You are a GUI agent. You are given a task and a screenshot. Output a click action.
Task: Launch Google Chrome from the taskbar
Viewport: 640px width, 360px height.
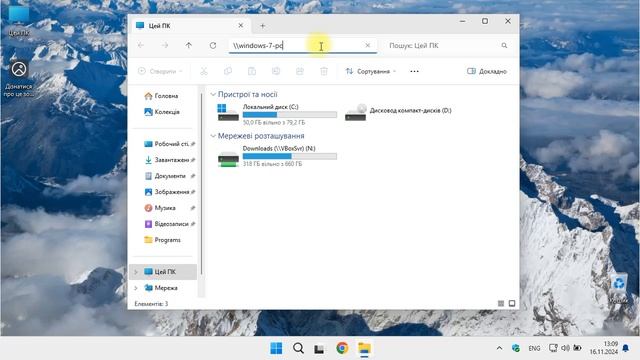coord(342,348)
